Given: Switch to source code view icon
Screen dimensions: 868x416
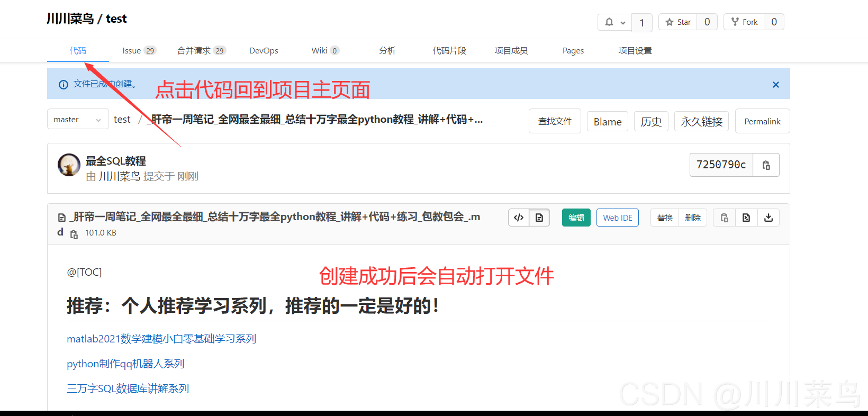Looking at the screenshot, I should point(519,218).
